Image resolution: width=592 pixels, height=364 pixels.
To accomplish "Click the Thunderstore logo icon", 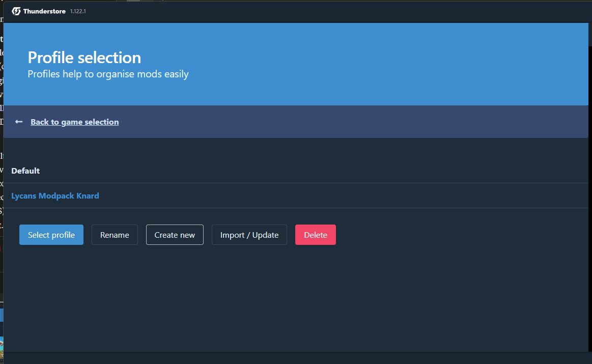I will (16, 11).
